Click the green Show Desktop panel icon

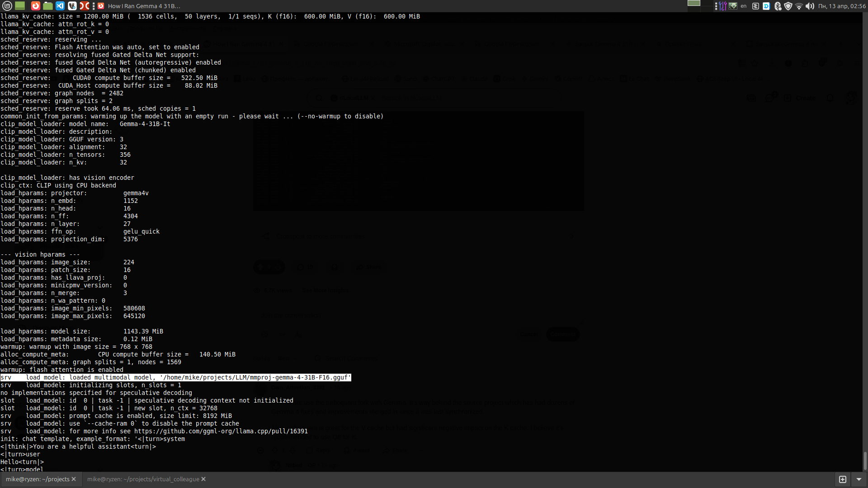click(x=20, y=6)
